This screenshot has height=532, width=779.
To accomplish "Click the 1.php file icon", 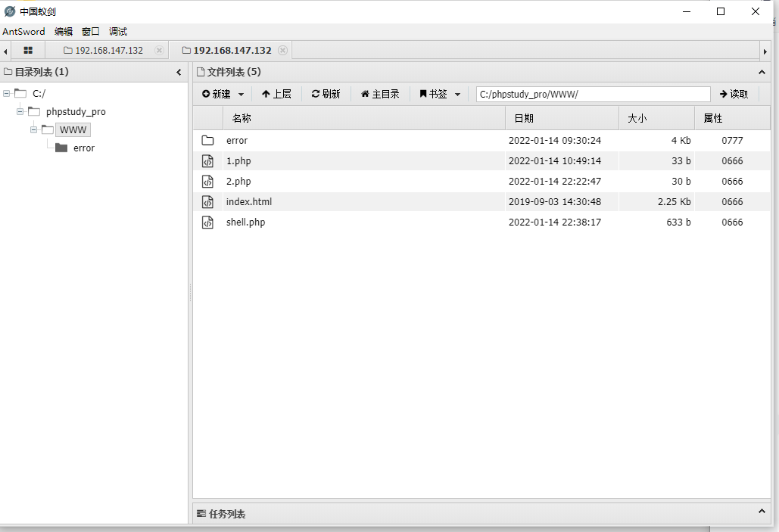I will point(207,161).
